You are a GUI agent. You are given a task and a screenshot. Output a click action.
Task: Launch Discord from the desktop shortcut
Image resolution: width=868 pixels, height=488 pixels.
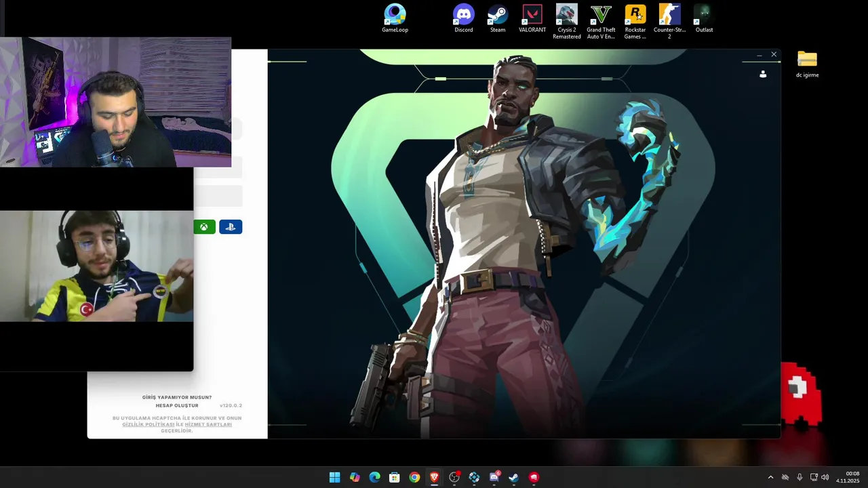point(464,19)
